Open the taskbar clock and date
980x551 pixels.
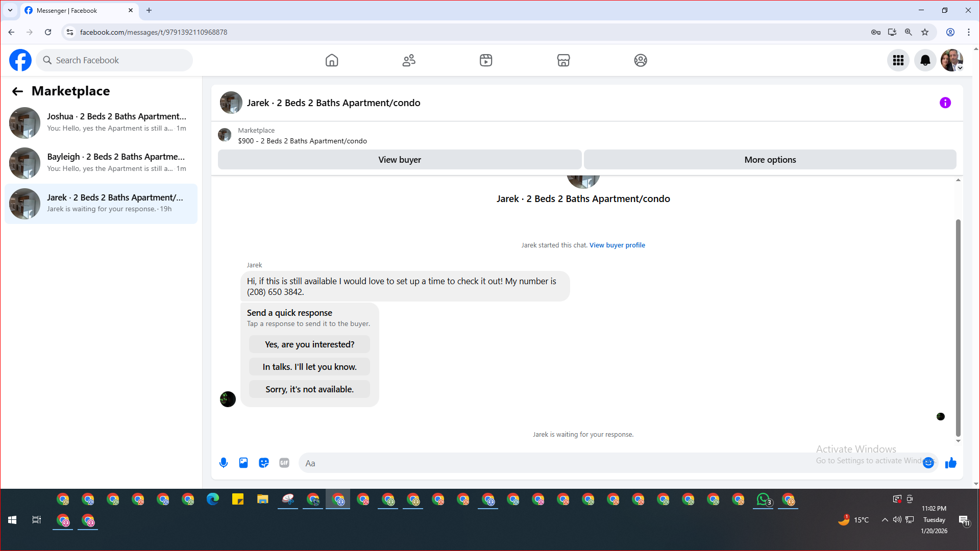click(934, 520)
